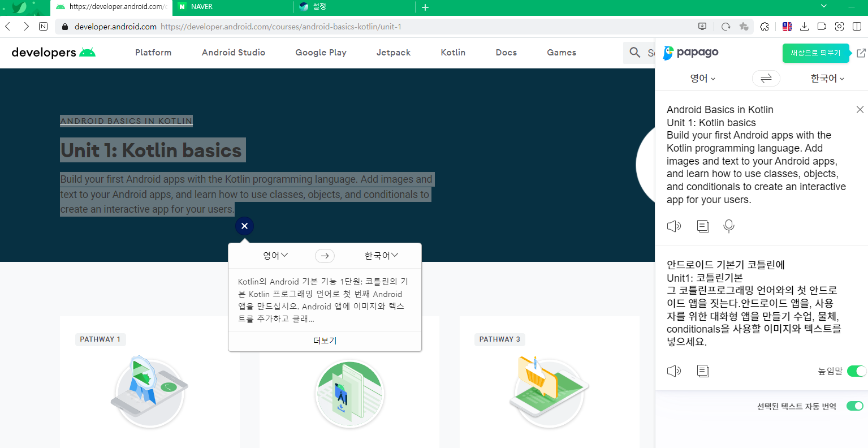868x448 pixels.
Task: Open 영어 dropdown in translation popup
Action: (x=275, y=256)
